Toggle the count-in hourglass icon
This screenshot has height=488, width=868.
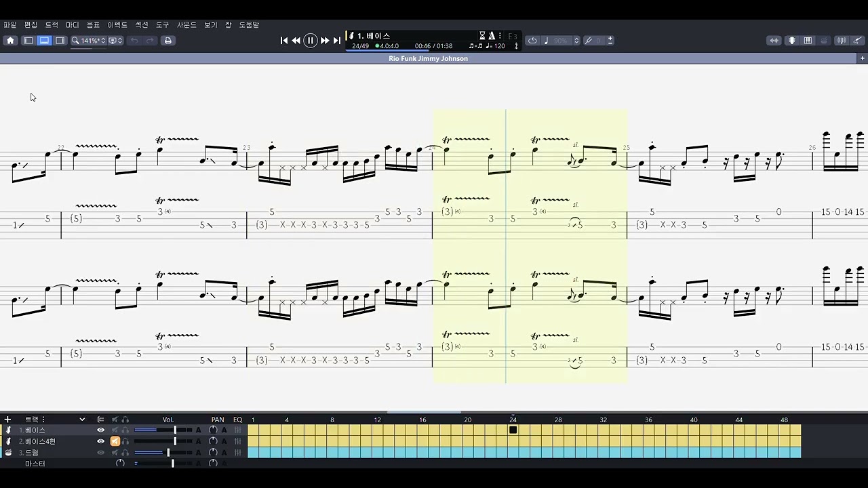point(482,36)
